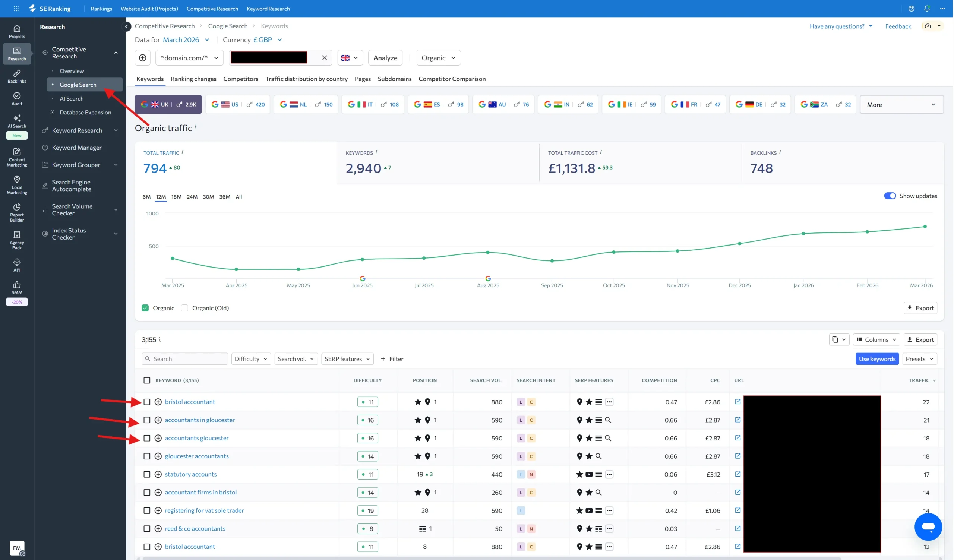This screenshot has height=560, width=954.
Task: Expand the More countries dropdown
Action: pos(901,104)
